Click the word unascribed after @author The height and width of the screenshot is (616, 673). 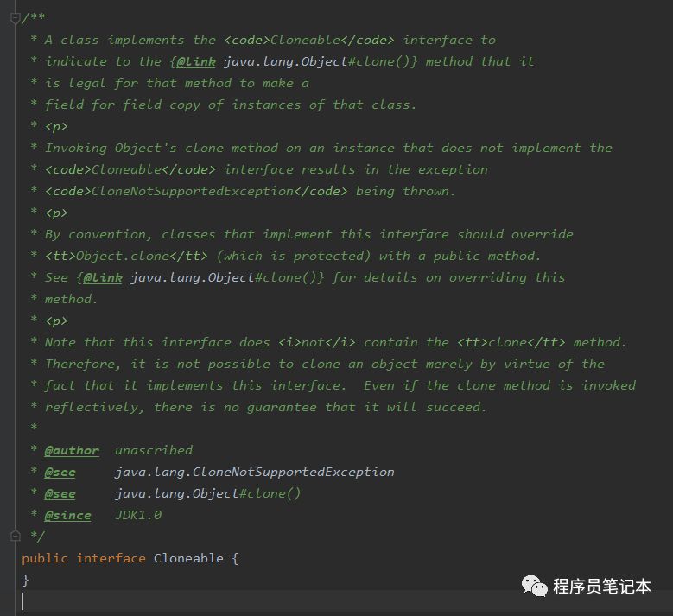point(154,450)
